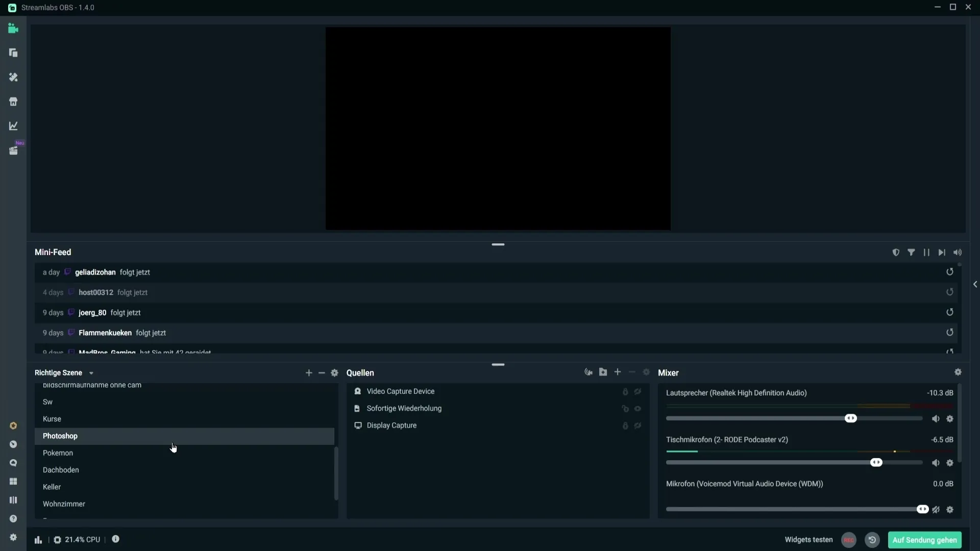Open the dashboard gauge icon in sidebar
The height and width of the screenshot is (551, 980).
[x=13, y=444]
